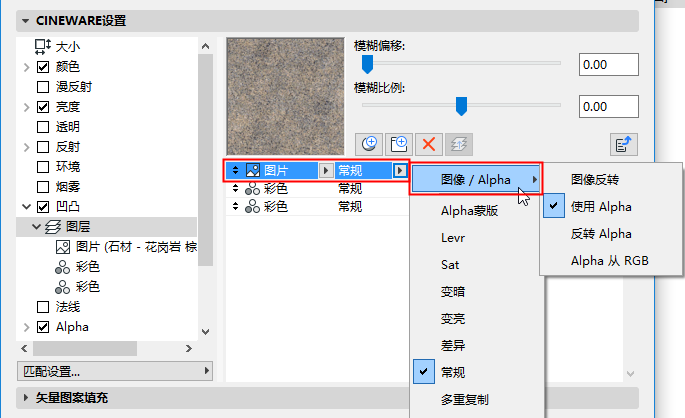The height and width of the screenshot is (418, 685).
Task: Choose Levr blend mode
Action: coord(453,238)
